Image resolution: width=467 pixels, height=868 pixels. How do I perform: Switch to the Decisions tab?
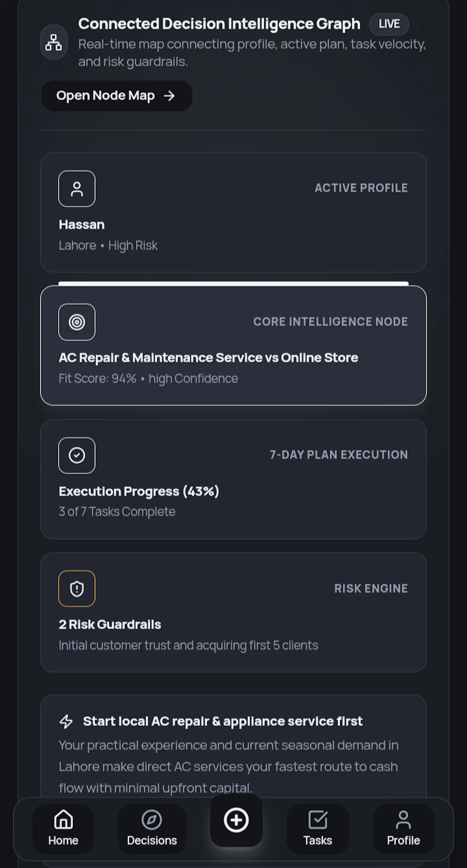coord(152,829)
